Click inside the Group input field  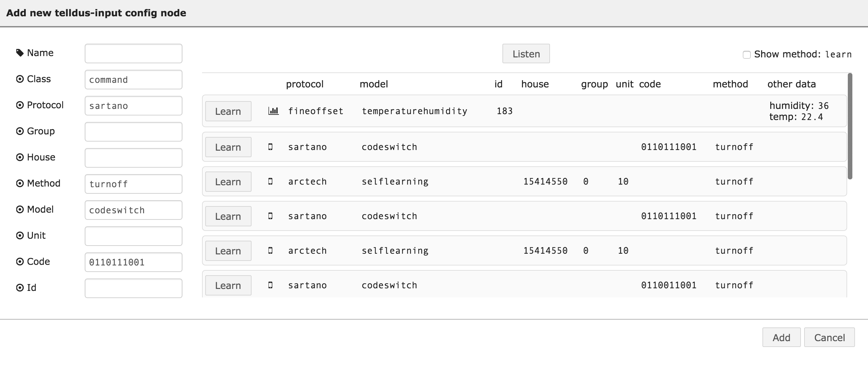(134, 131)
